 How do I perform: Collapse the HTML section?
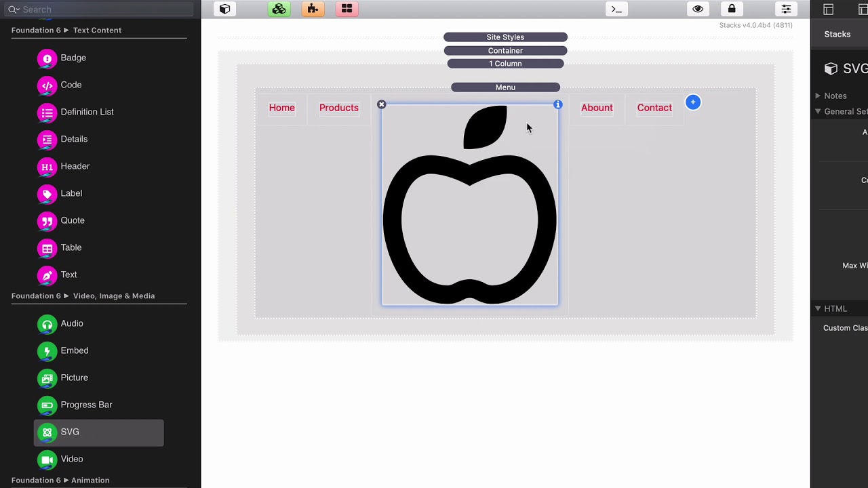pyautogui.click(x=818, y=309)
